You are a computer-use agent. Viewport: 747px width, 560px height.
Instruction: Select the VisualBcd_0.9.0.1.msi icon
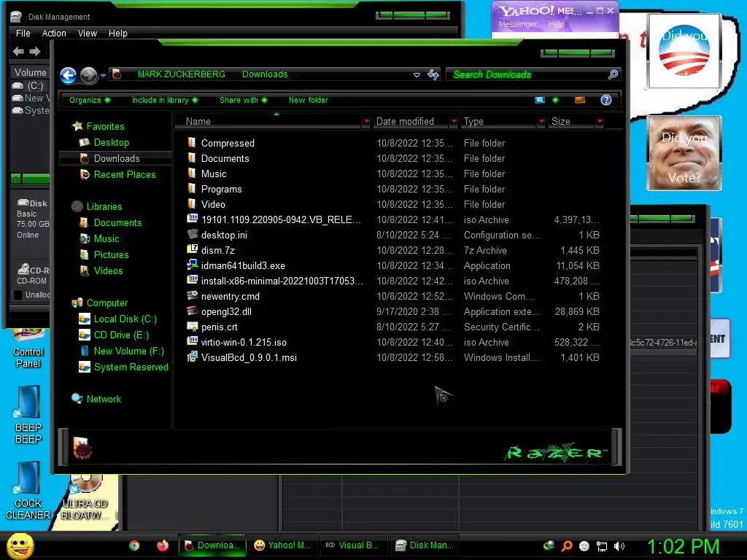point(192,357)
